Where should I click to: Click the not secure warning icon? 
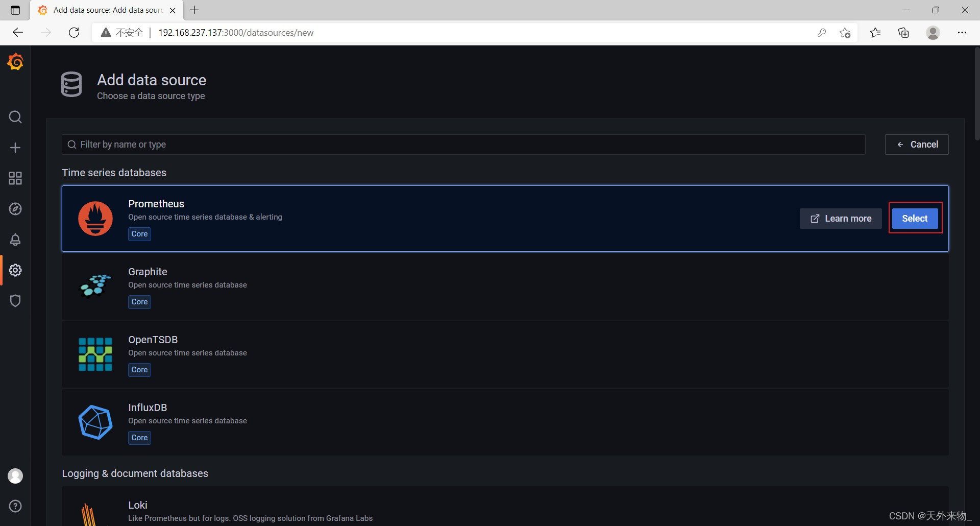pyautogui.click(x=106, y=33)
